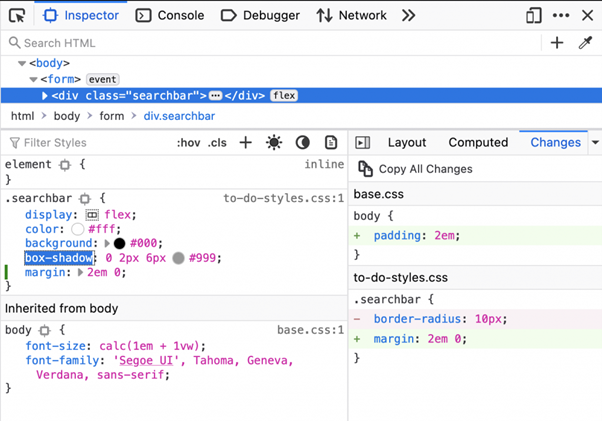Expand the div.searchbar node in the HTML tree
The image size is (602, 421).
point(45,96)
